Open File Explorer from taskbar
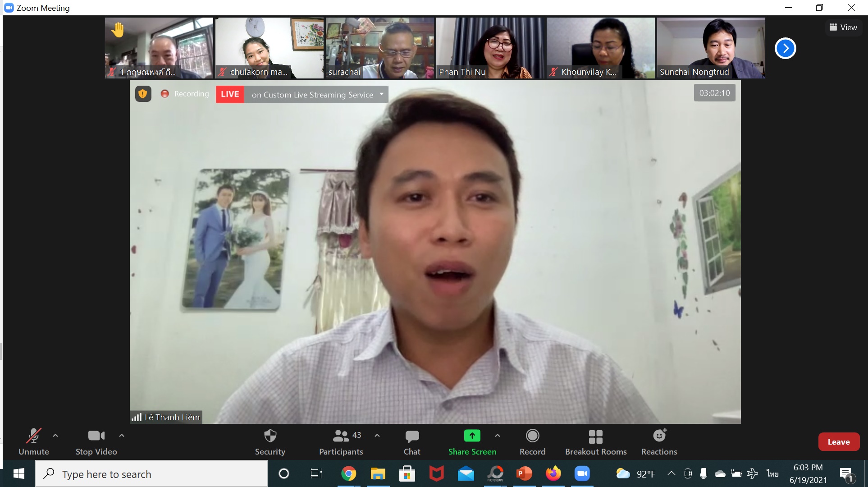868x487 pixels. (378, 473)
